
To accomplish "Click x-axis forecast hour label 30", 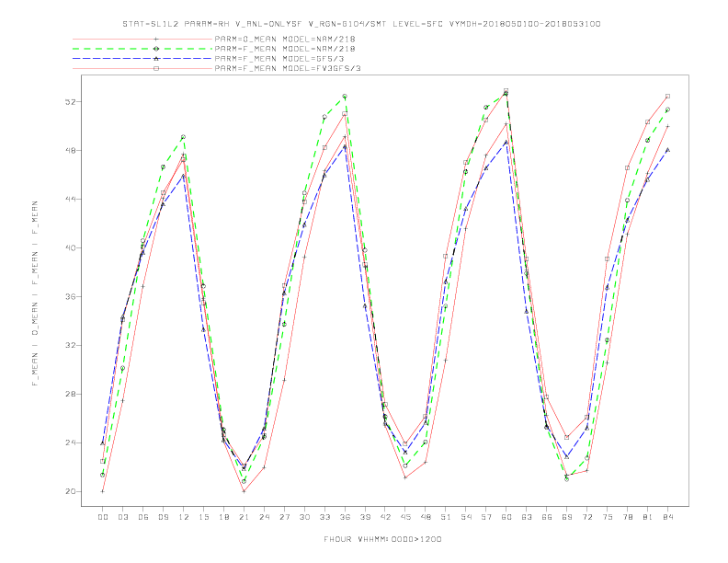I will (x=304, y=517).
